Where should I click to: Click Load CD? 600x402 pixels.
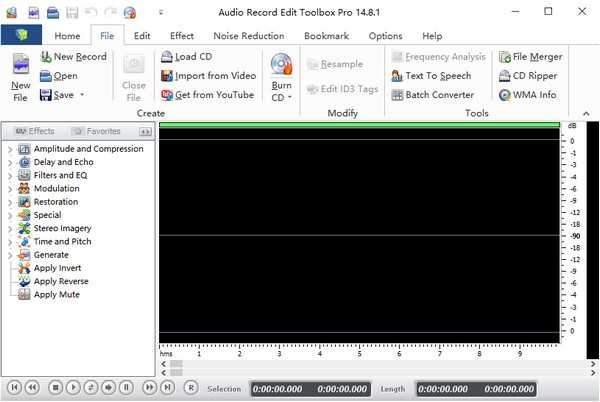pos(186,57)
